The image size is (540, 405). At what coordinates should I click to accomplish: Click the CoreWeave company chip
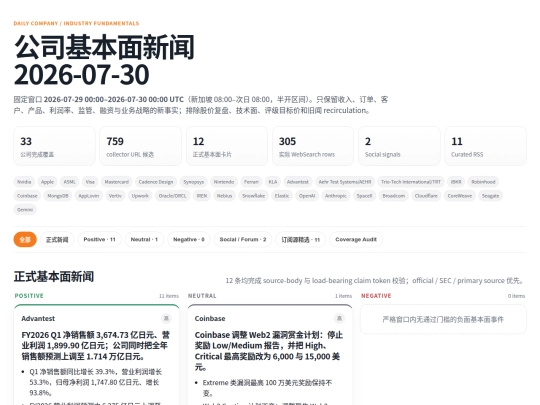coord(460,196)
